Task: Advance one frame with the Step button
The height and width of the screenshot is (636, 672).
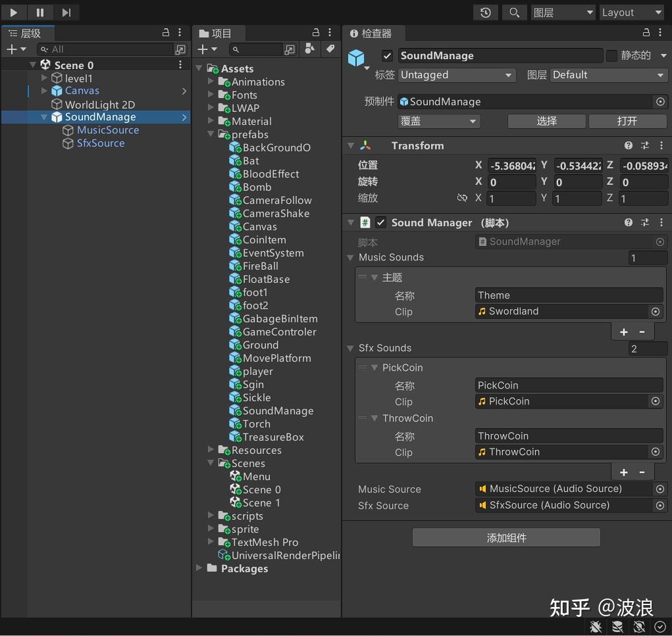Action: point(66,12)
